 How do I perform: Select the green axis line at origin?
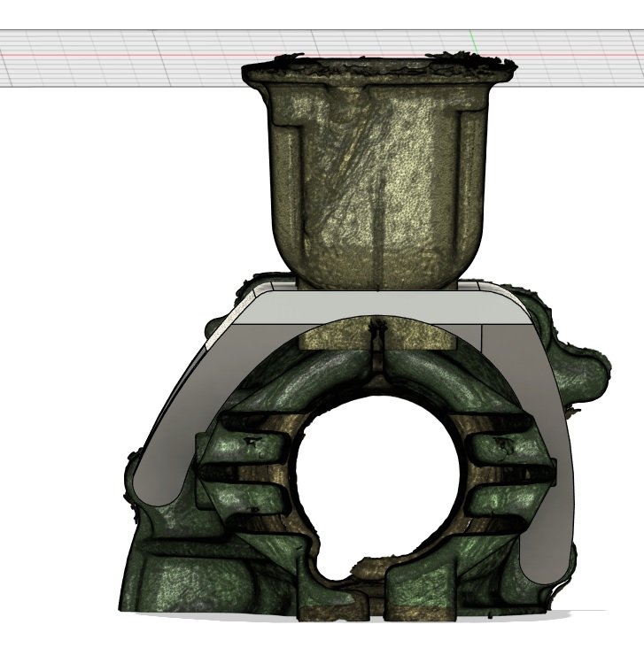click(x=473, y=40)
